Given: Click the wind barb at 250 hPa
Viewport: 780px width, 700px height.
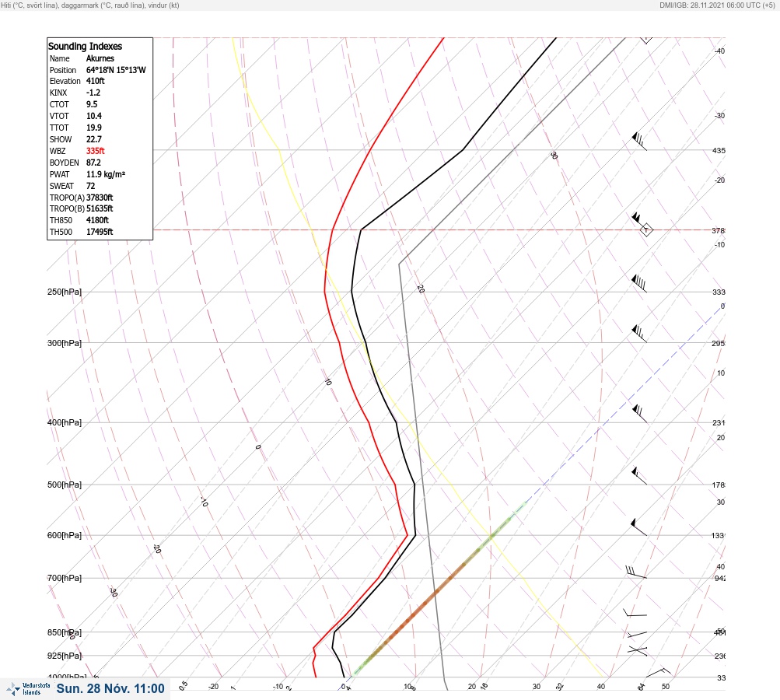Looking at the screenshot, I should point(639,284).
